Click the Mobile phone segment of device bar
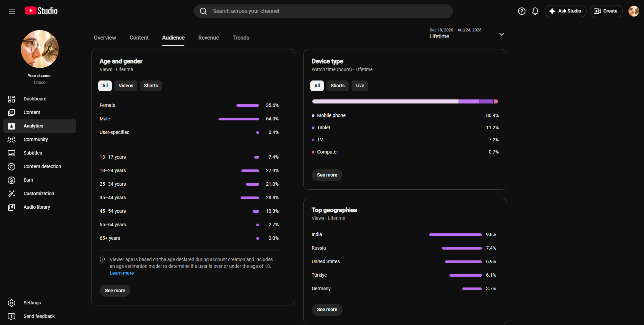Image resolution: width=644 pixels, height=325 pixels. click(385, 101)
